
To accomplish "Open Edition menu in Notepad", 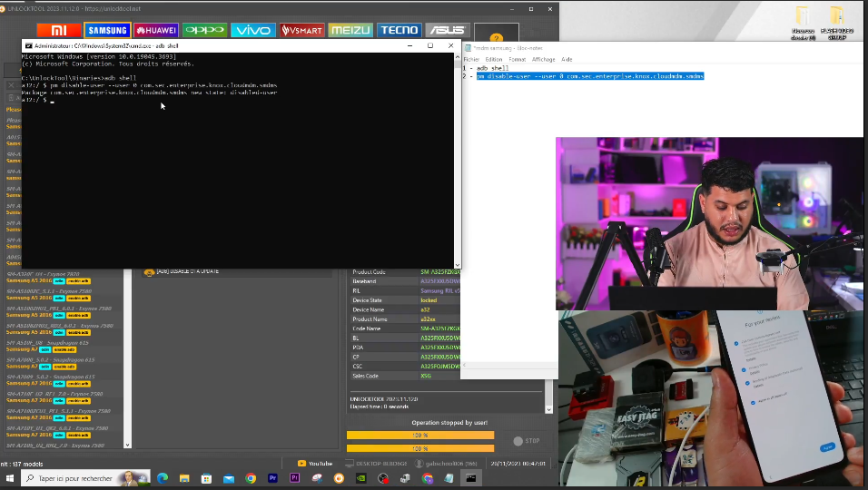I will coord(494,59).
